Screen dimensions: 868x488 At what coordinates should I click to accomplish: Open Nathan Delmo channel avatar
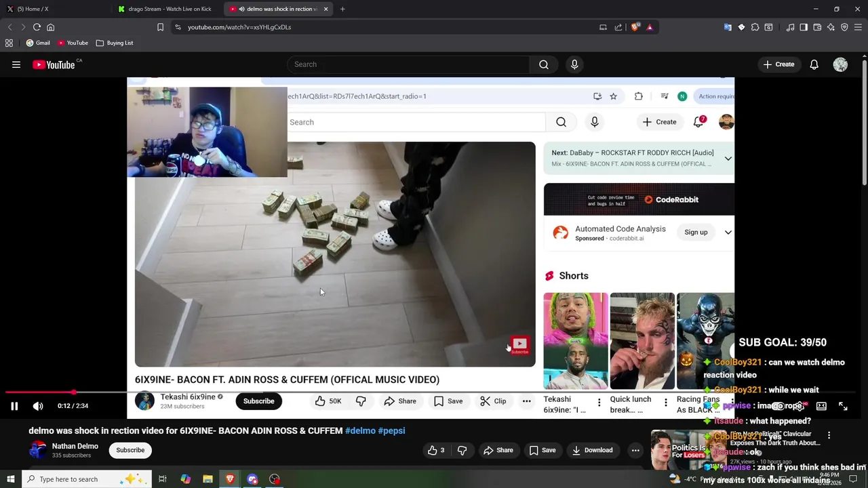click(x=38, y=449)
